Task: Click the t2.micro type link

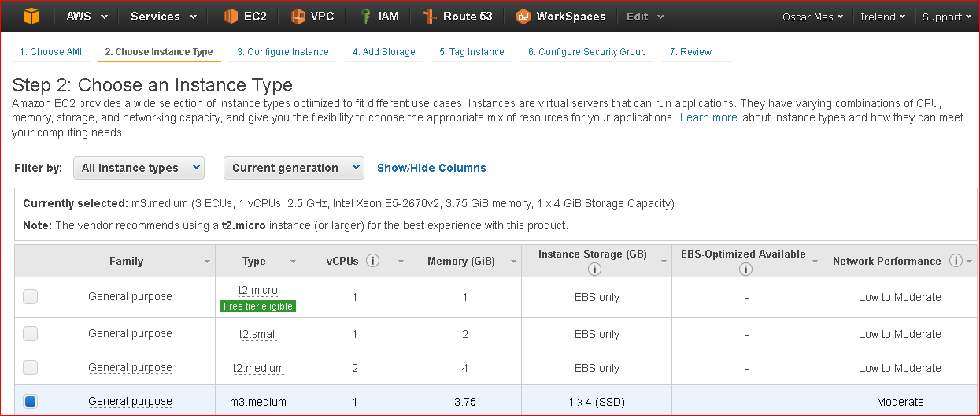Action: click(258, 291)
